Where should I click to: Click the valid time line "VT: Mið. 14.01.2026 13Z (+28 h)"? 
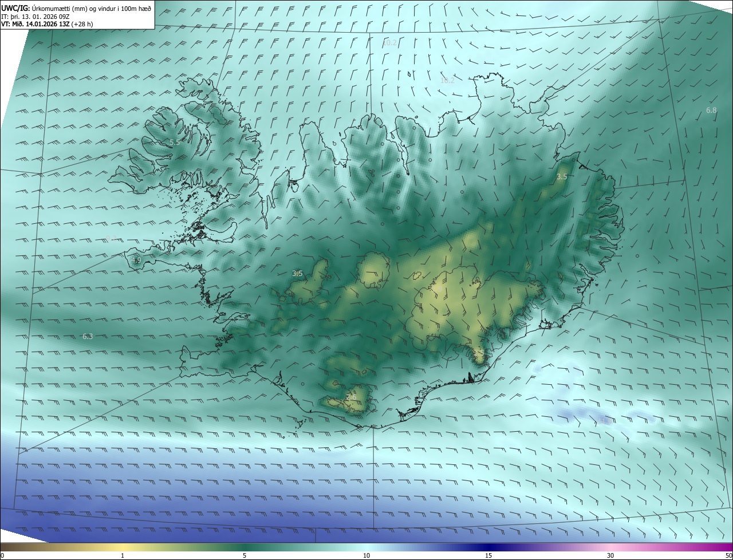coord(48,24)
